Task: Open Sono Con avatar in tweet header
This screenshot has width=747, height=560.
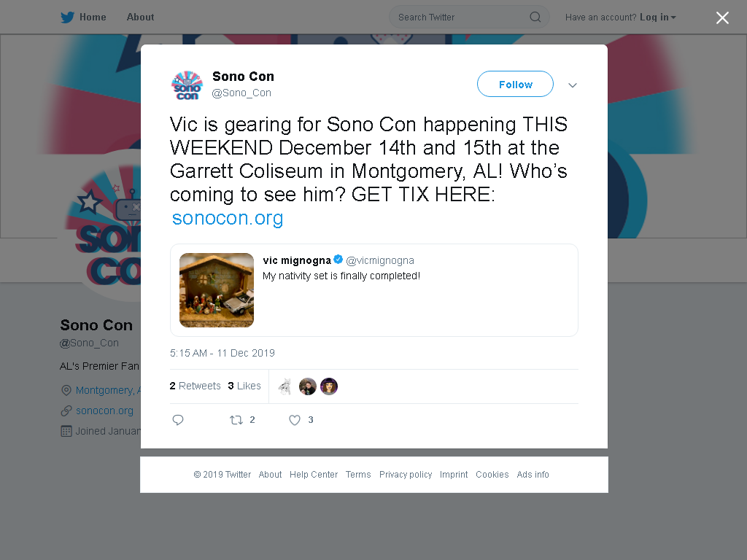Action: coord(187,85)
